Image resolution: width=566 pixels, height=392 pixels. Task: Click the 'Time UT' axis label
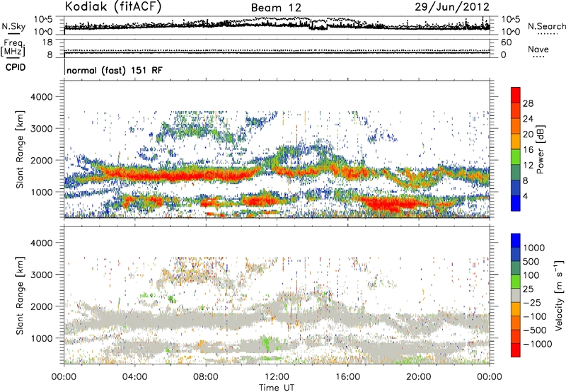pyautogui.click(x=277, y=388)
